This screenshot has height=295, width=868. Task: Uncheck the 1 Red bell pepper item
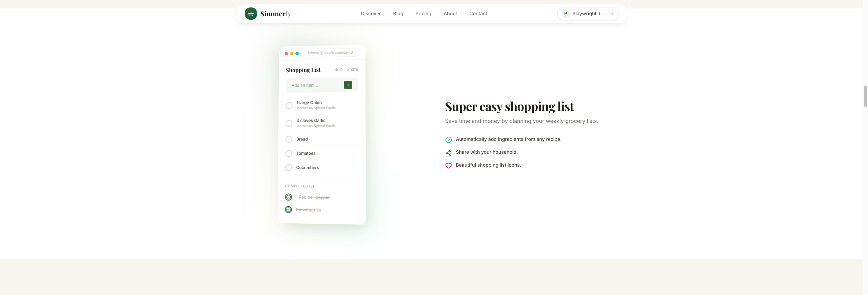pyautogui.click(x=289, y=197)
